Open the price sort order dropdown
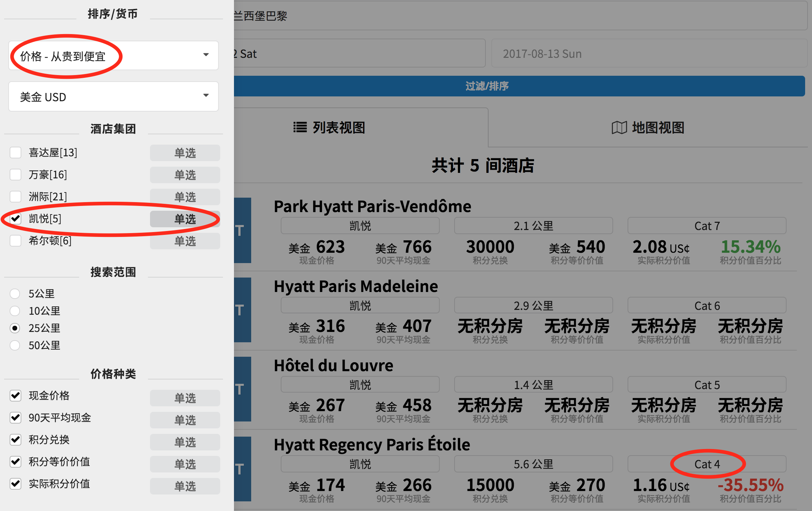Image resolution: width=812 pixels, height=511 pixels. (114, 56)
